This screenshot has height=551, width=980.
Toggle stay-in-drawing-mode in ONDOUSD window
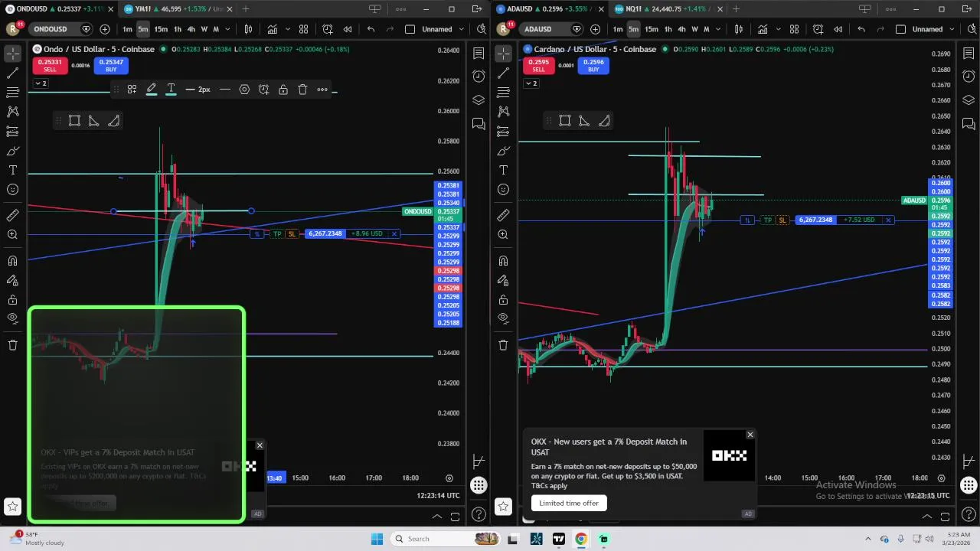point(13,281)
